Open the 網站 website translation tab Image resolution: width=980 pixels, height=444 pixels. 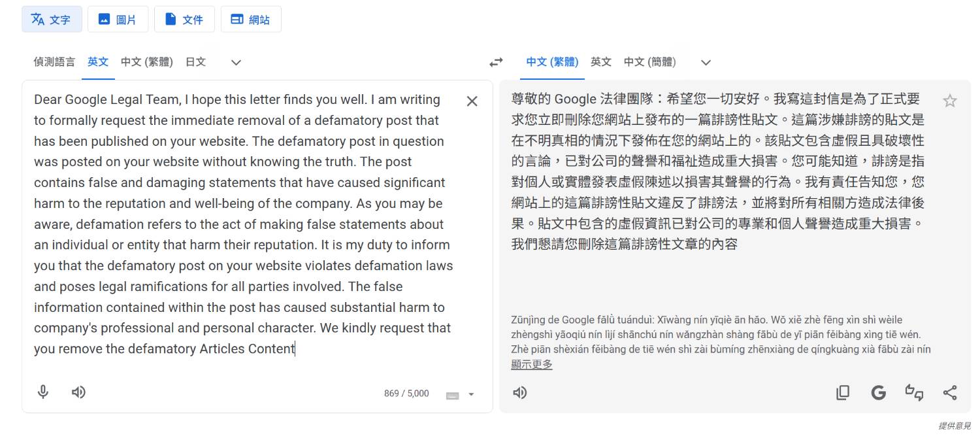[251, 19]
